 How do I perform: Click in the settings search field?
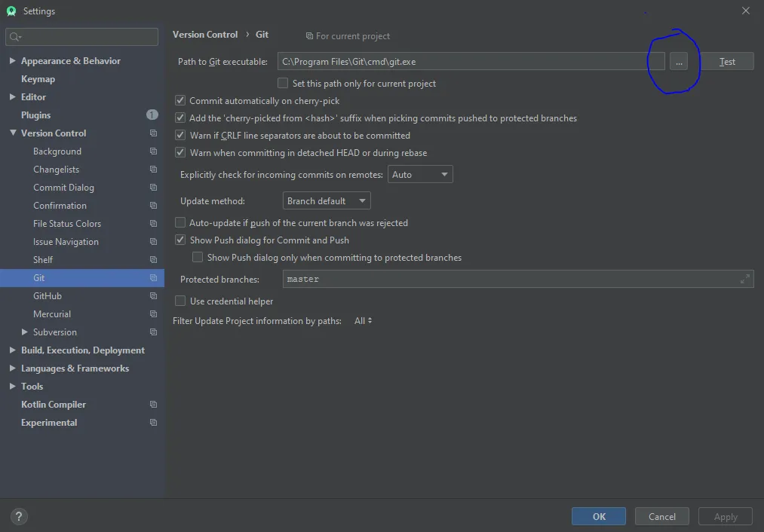coord(82,37)
